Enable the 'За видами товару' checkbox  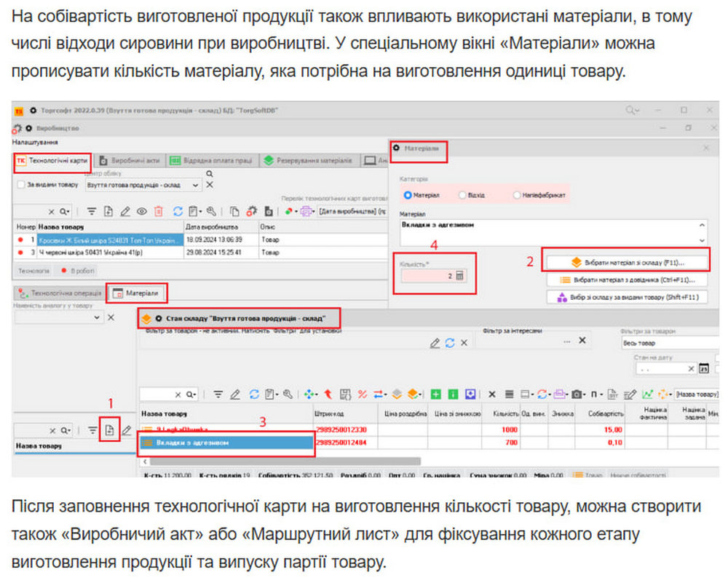(x=21, y=186)
